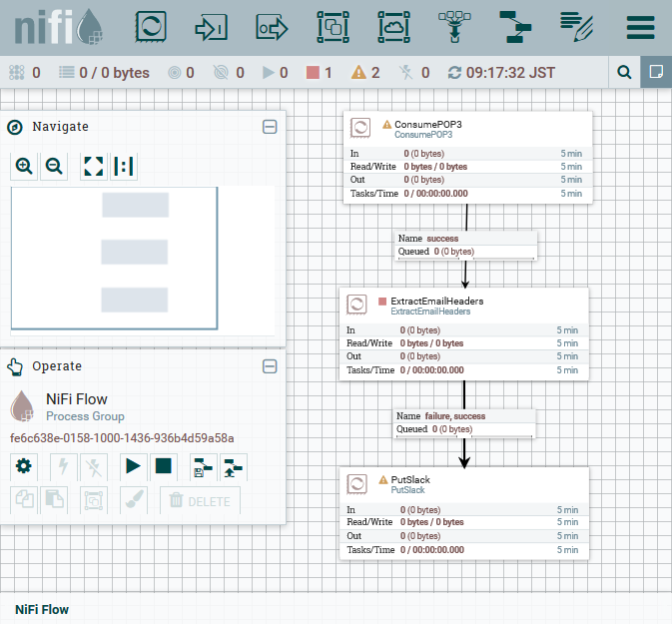
Task: Stop the flow with the stop button
Action: [x=164, y=465]
